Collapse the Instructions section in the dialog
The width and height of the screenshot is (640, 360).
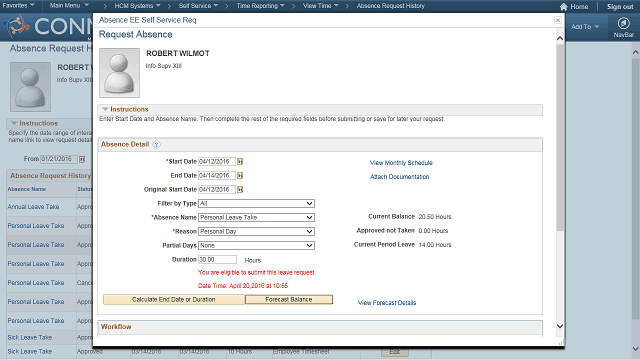[105, 109]
